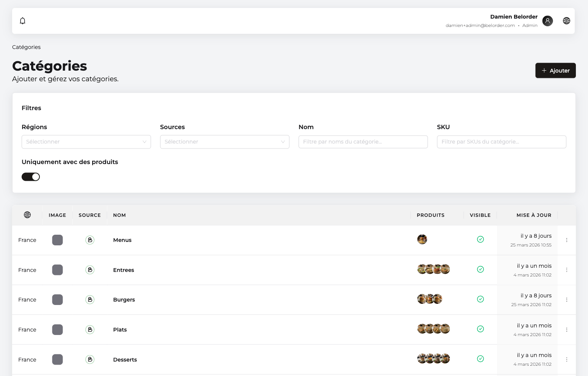Open the three-dot menu for Desserts
This screenshot has width=588, height=376.
click(567, 359)
